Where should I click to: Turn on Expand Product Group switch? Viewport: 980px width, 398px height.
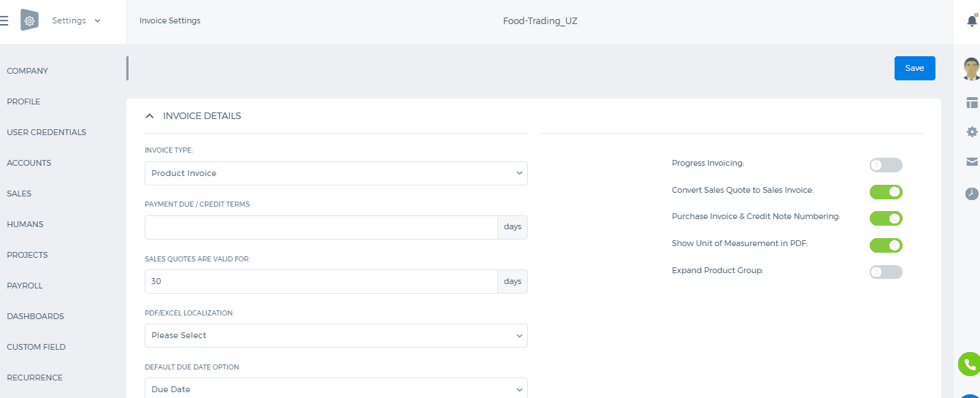pyautogui.click(x=886, y=272)
